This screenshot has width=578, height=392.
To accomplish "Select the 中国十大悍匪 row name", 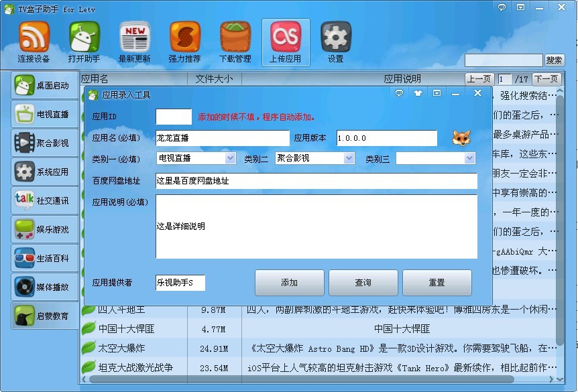I will pyautogui.click(x=127, y=328).
